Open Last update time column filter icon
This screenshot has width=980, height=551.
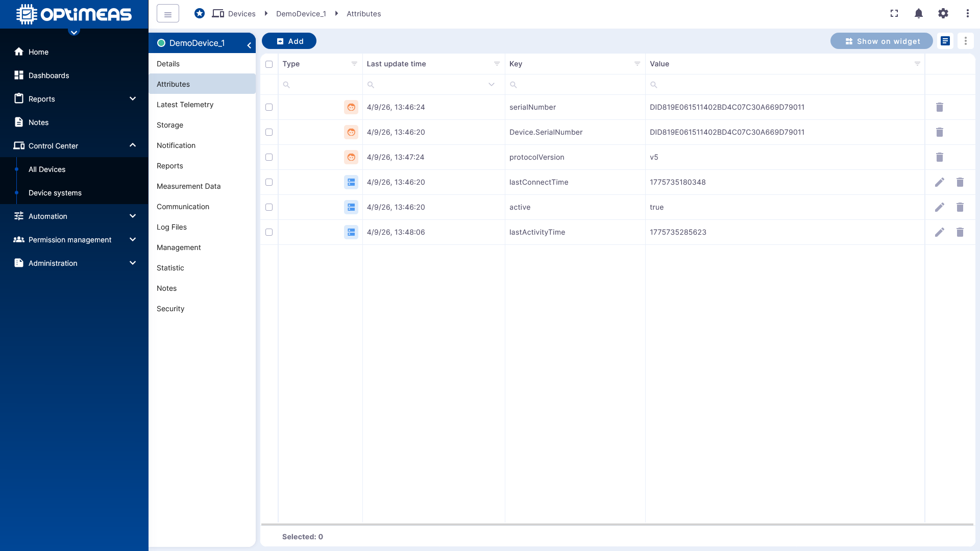click(497, 64)
